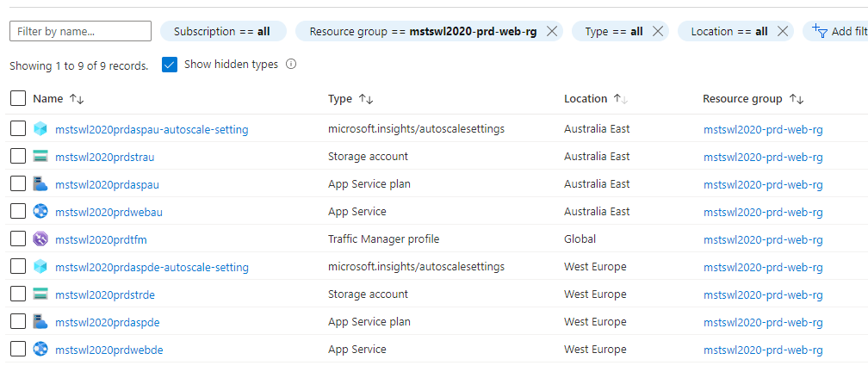The width and height of the screenshot is (868, 378).
Task: Remove the Resource group filter with its X
Action: [552, 31]
